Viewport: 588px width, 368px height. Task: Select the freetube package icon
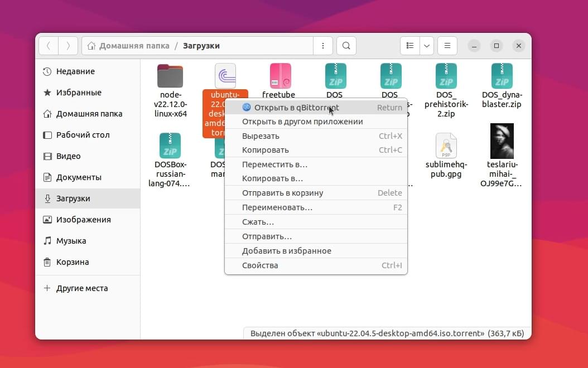[x=280, y=76]
